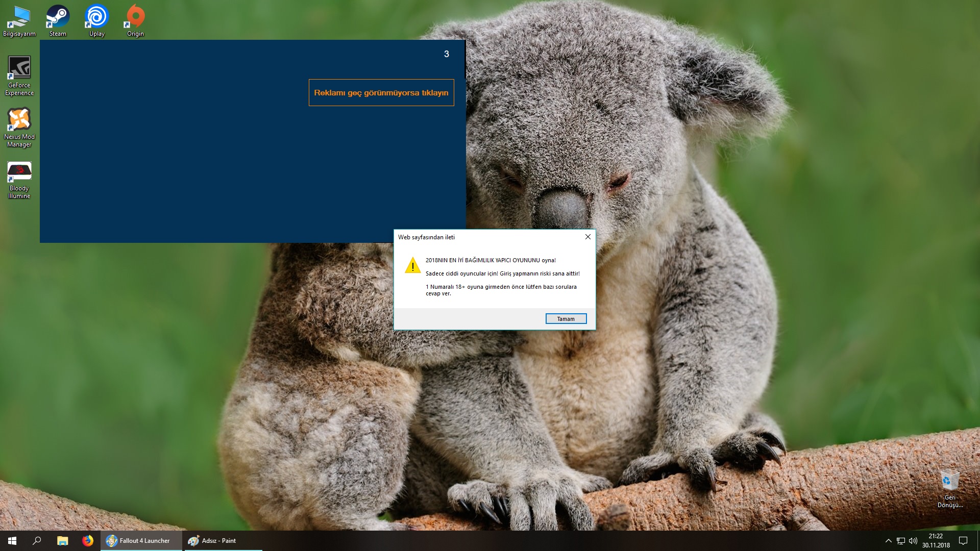Open the volume speaker tray icon
The image size is (980, 551).
click(913, 541)
